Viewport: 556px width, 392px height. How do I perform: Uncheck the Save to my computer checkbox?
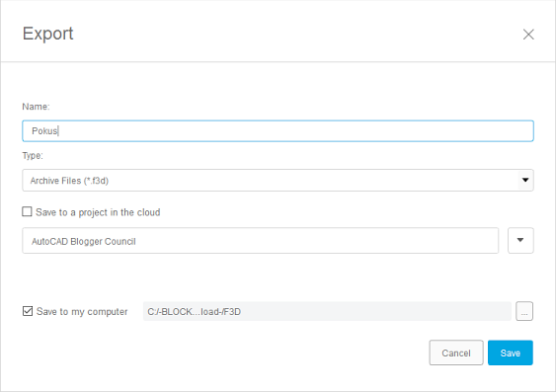tap(28, 311)
